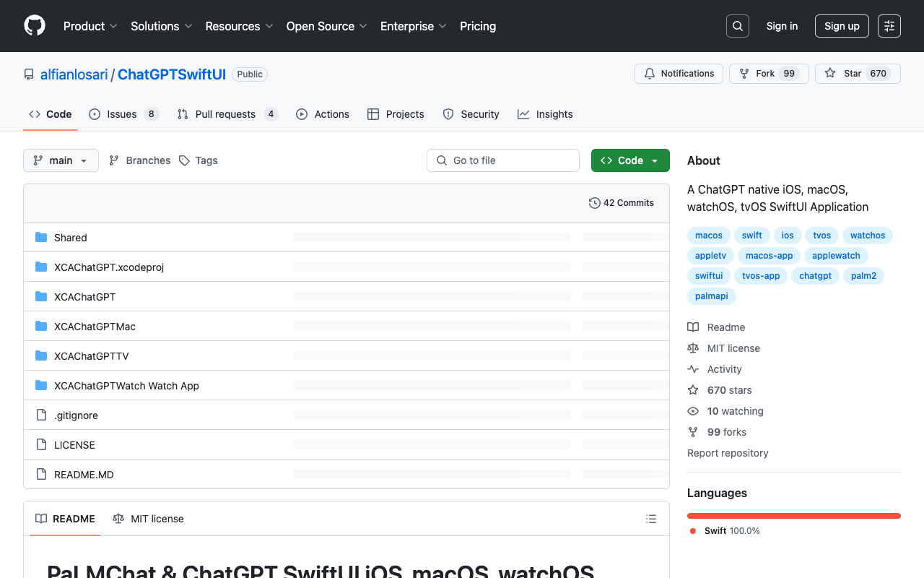Open the XCAChatGPT folder name
The width and height of the screenshot is (924, 578).
[x=84, y=297]
